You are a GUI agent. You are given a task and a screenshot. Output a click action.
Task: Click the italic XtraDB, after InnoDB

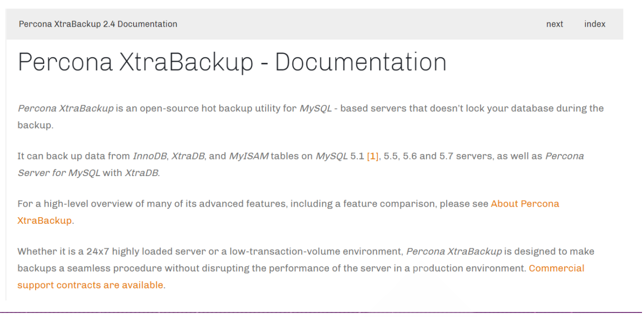[x=188, y=156]
